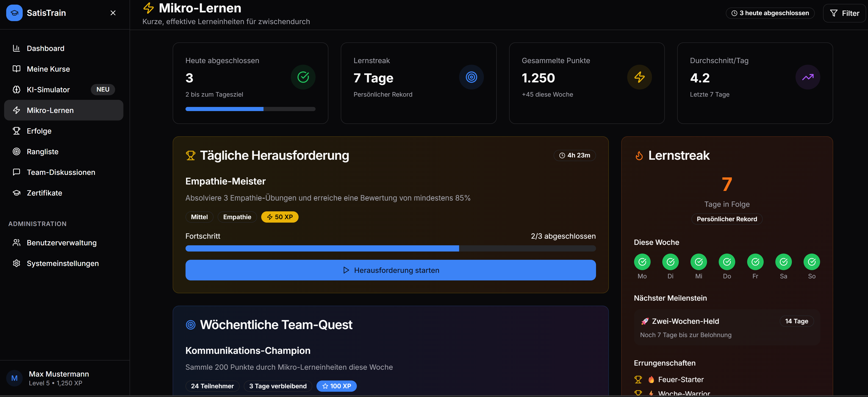Click trophy icon beside Tägliche Herausforderung
This screenshot has width=868, height=397.
[190, 156]
